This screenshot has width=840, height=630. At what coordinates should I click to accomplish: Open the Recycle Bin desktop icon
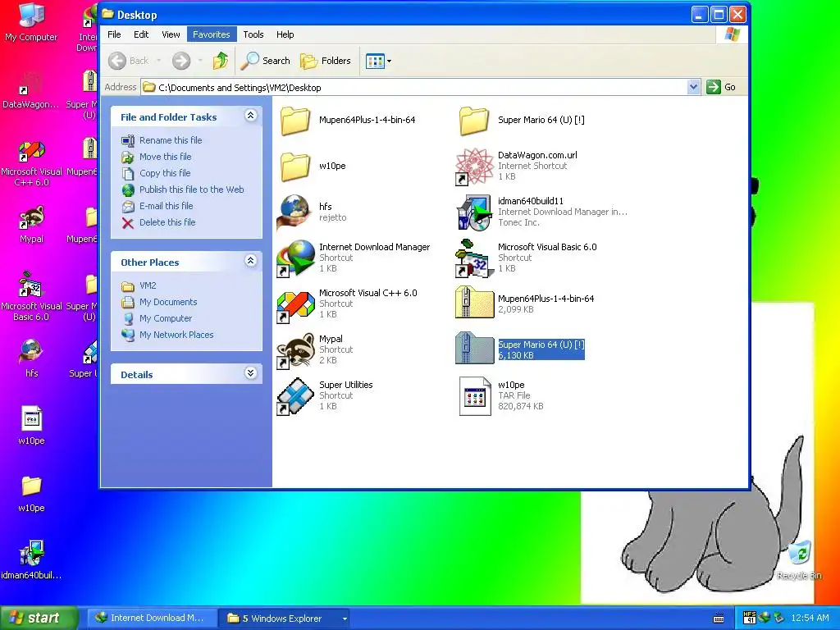point(799,559)
